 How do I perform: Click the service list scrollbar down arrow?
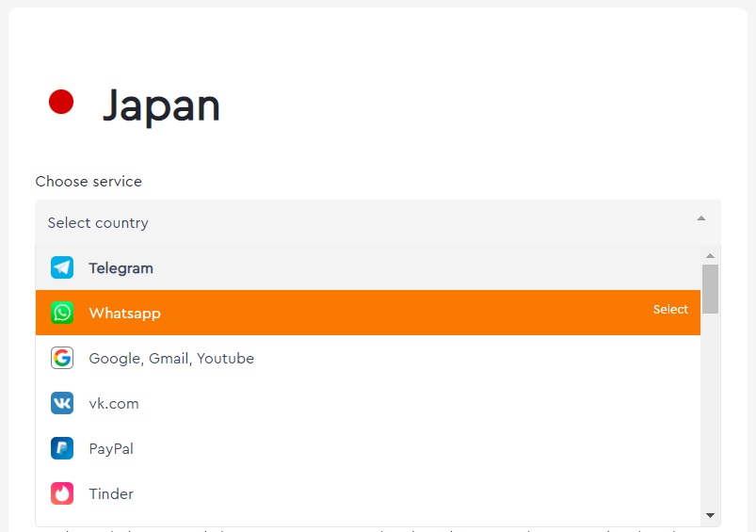click(x=710, y=515)
